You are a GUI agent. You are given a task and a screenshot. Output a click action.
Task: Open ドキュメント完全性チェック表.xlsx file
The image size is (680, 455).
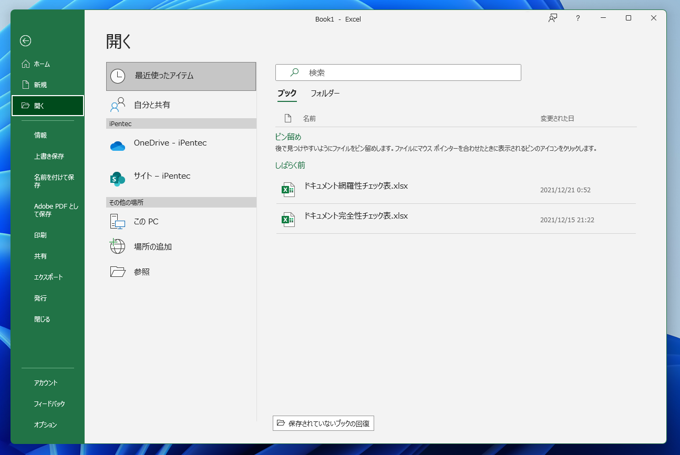coord(456,219)
